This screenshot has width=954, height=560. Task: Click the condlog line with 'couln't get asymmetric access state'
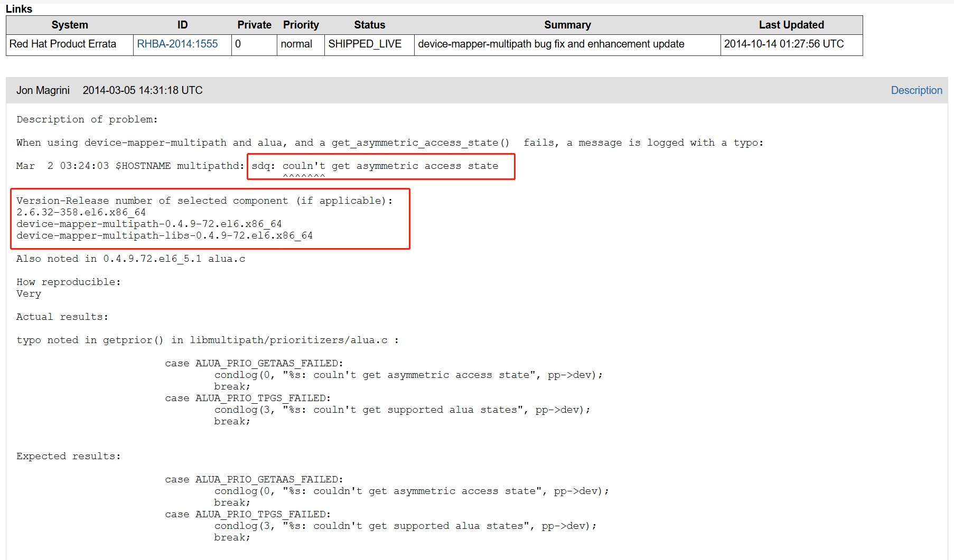408,375
